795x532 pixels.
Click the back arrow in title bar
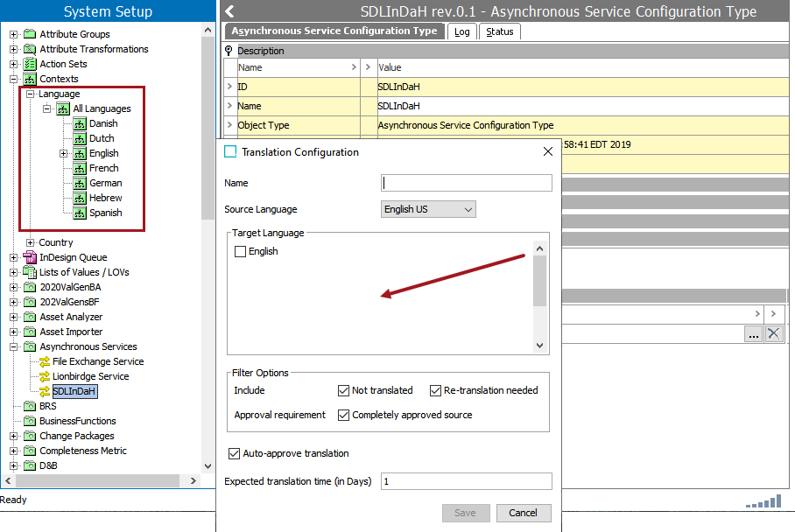pos(229,11)
